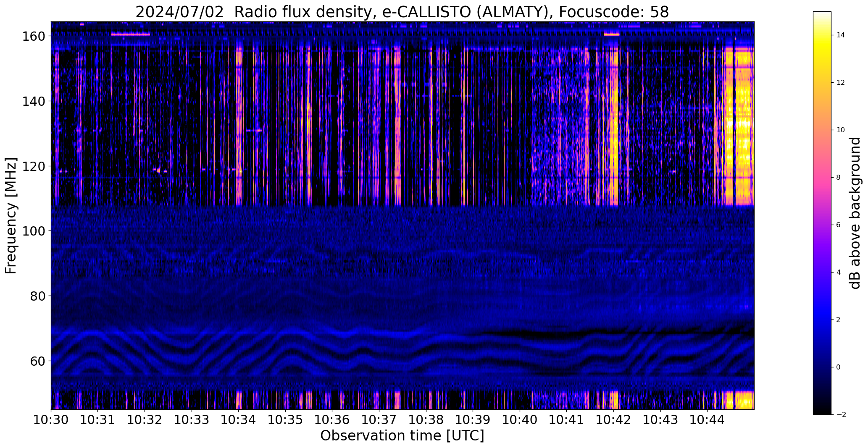Image resolution: width=868 pixels, height=448 pixels.
Task: Click the 10:41 time tick label
Action: [x=567, y=419]
